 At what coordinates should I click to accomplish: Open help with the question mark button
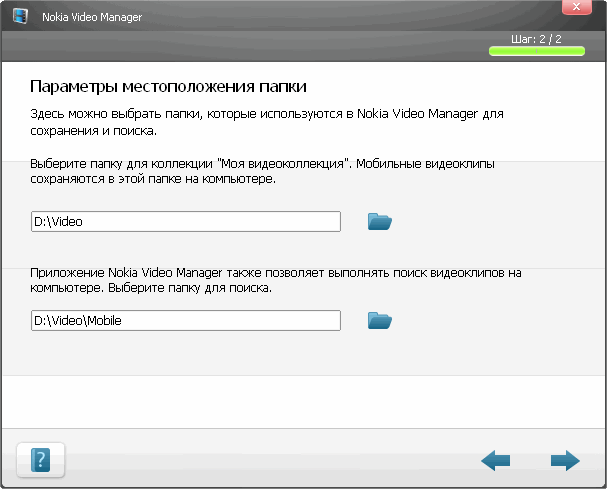[x=41, y=459]
